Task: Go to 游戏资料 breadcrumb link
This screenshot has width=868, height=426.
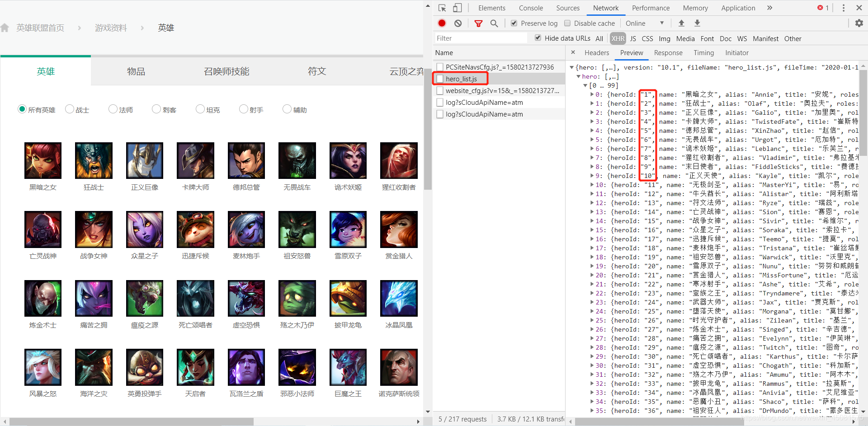Action: point(111,28)
